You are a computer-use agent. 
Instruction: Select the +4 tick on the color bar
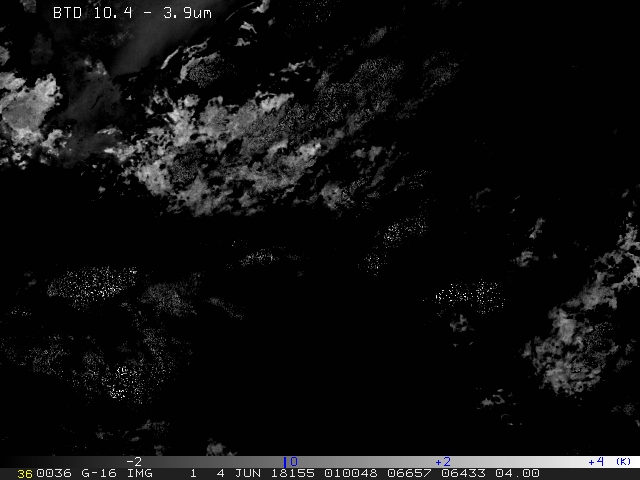[x=596, y=462]
